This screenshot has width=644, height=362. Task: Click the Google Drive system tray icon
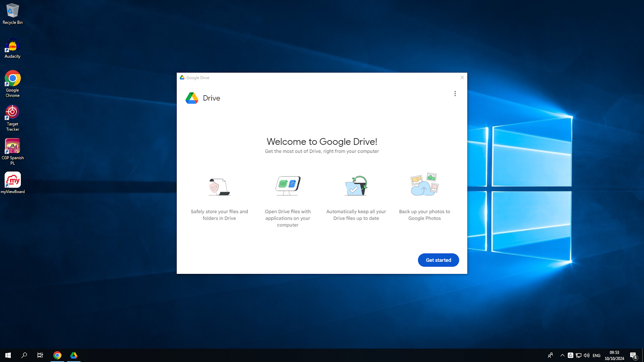(570, 355)
